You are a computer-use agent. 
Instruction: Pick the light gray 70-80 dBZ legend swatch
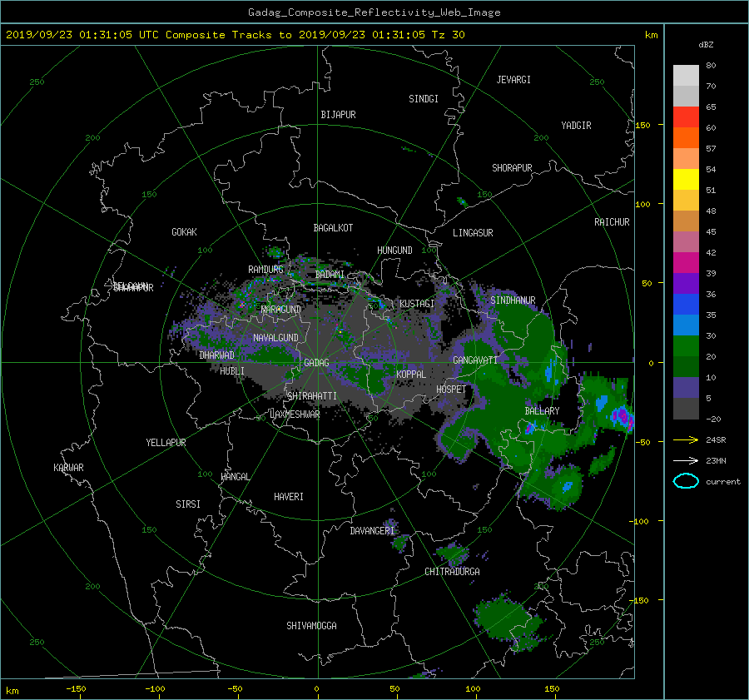click(x=686, y=76)
